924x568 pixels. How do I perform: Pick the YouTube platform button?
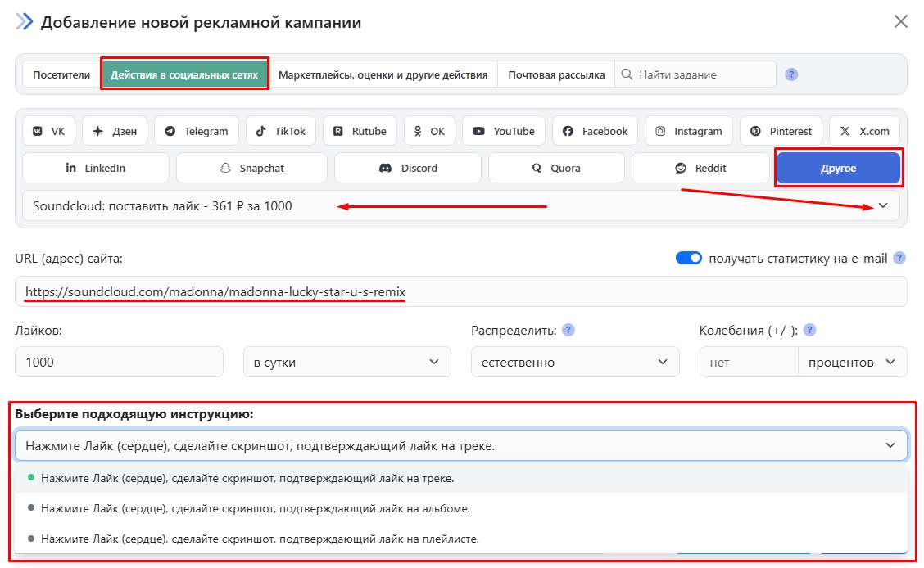tap(504, 131)
